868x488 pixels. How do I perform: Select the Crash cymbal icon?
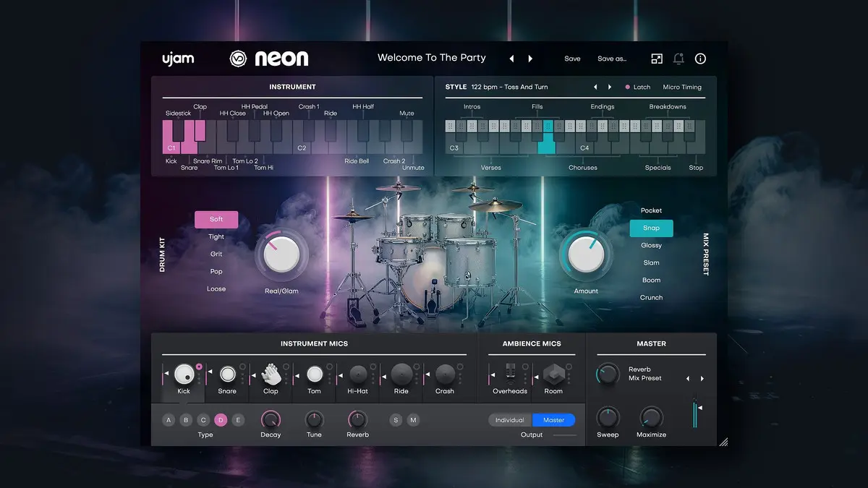pos(445,374)
